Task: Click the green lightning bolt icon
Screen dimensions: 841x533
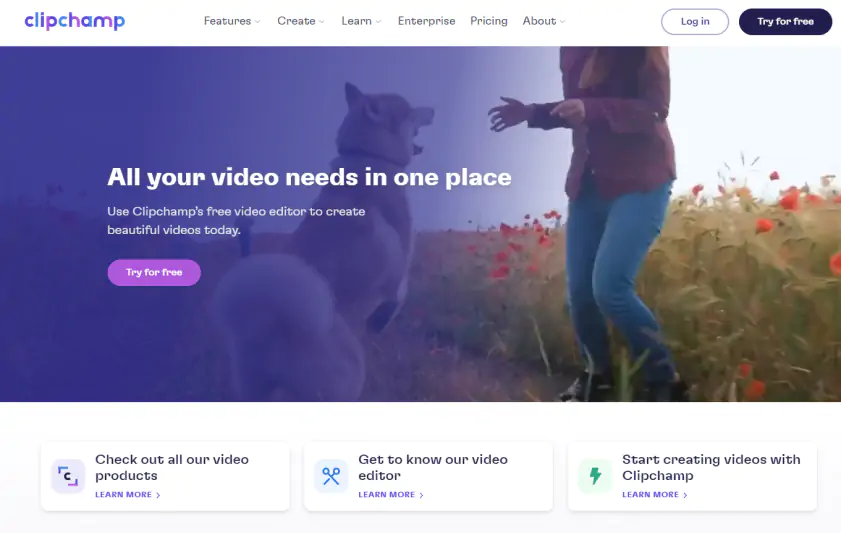Action: [595, 476]
